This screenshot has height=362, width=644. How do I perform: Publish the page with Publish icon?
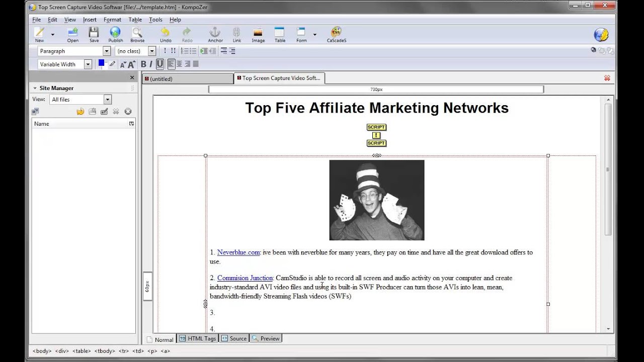[x=115, y=34]
